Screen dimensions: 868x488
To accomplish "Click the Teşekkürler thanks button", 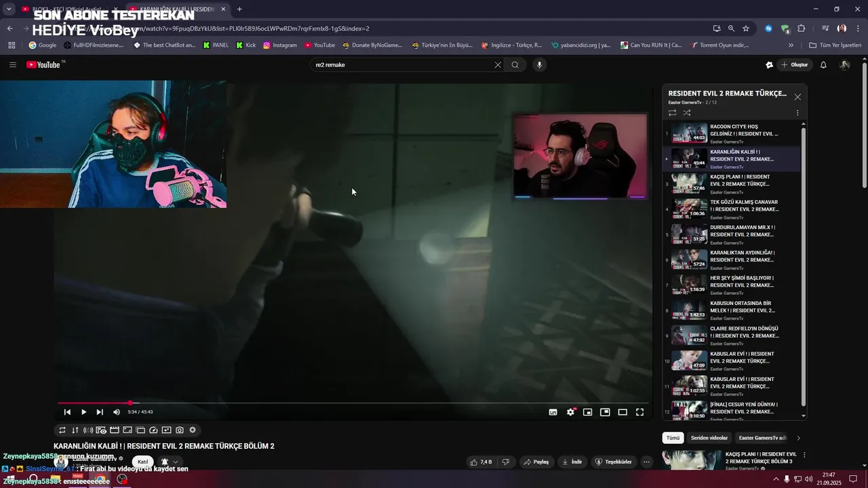I will coord(613,462).
